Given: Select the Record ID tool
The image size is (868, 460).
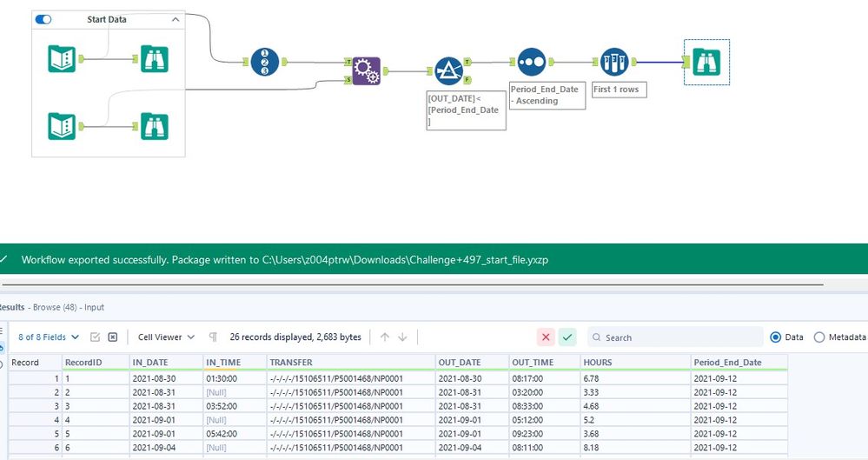Looking at the screenshot, I should pos(265,62).
